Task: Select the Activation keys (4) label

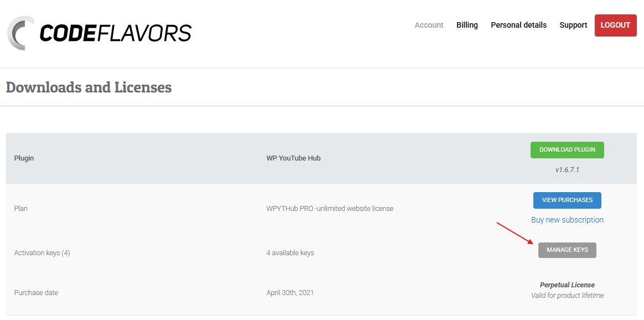Action: pos(42,253)
